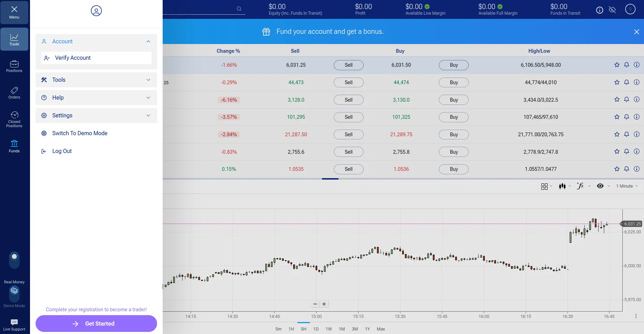Click the user profile avatar icon

(96, 11)
